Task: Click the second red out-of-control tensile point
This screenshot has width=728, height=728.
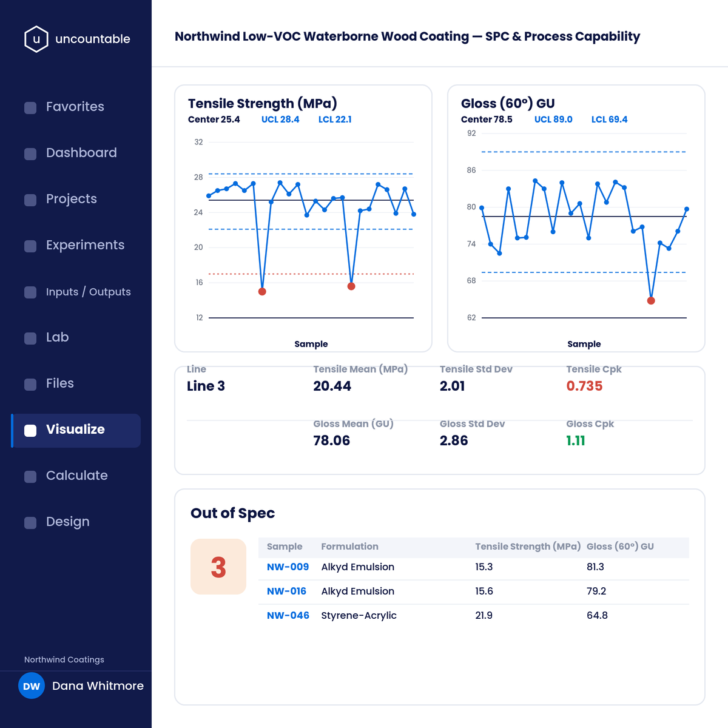Action: [x=351, y=286]
